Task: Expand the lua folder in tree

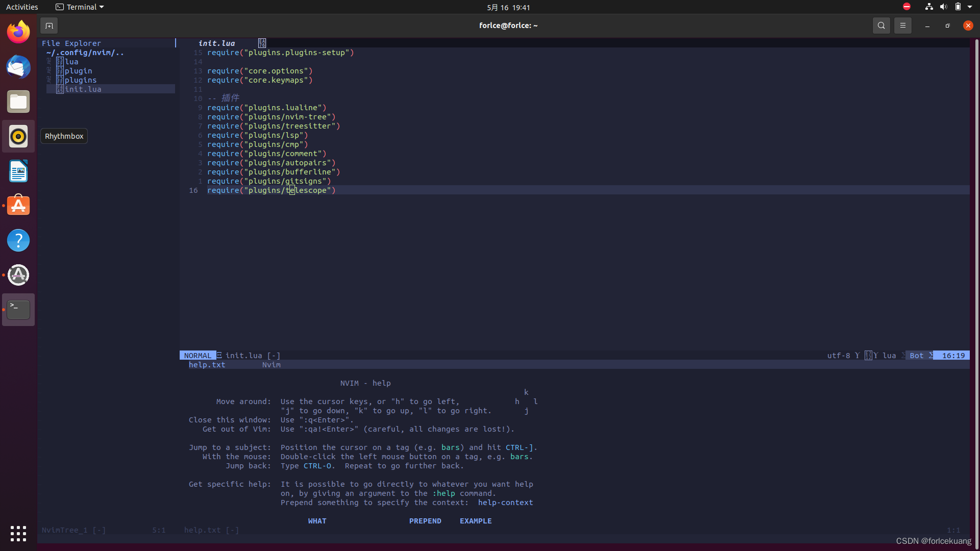Action: (71, 62)
